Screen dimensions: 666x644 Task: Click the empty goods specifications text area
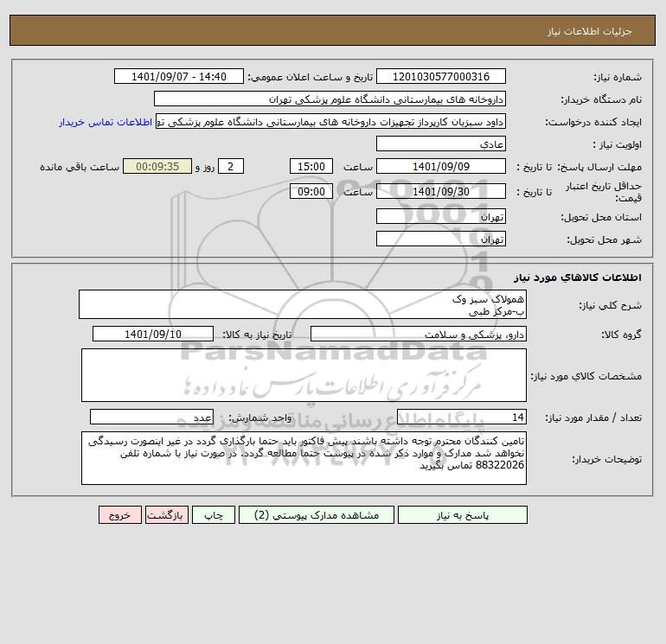click(304, 375)
